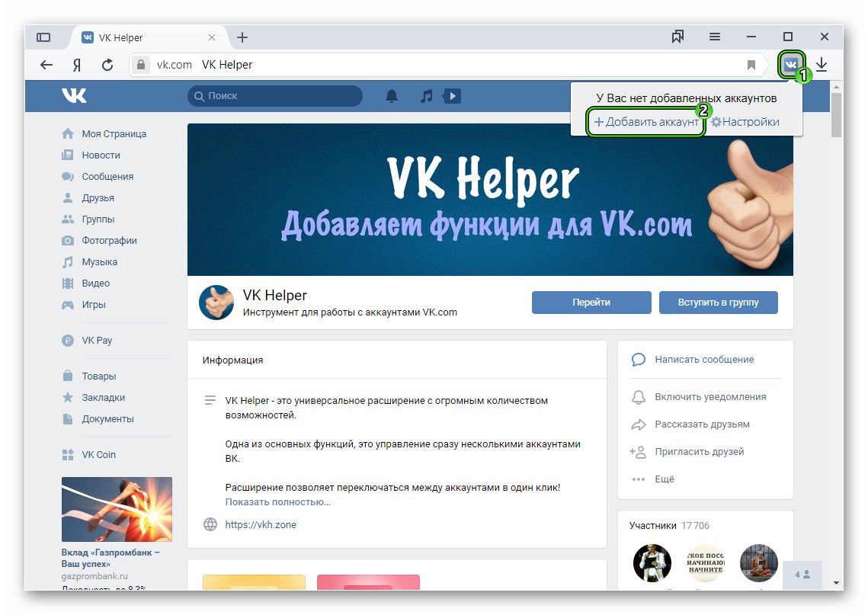Select Добавить аккаунт in the popup
The image size is (868, 615).
(646, 122)
